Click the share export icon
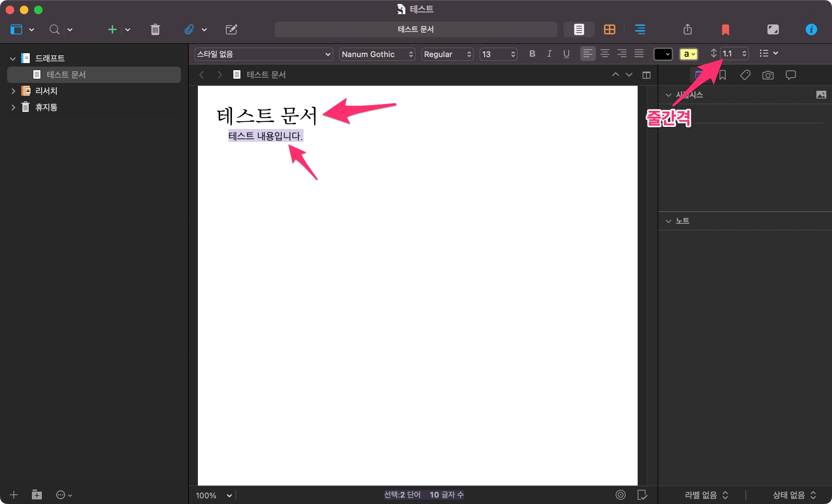 coord(687,29)
